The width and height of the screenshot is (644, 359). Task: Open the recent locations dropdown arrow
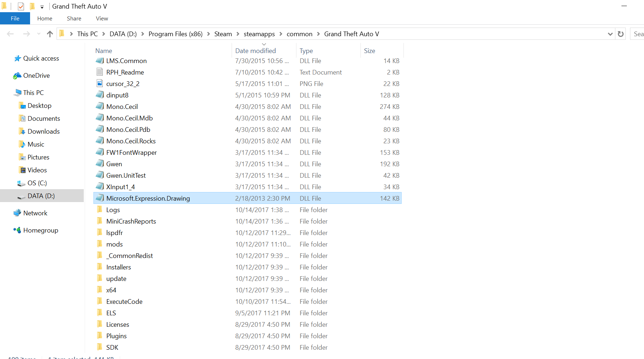(39, 34)
